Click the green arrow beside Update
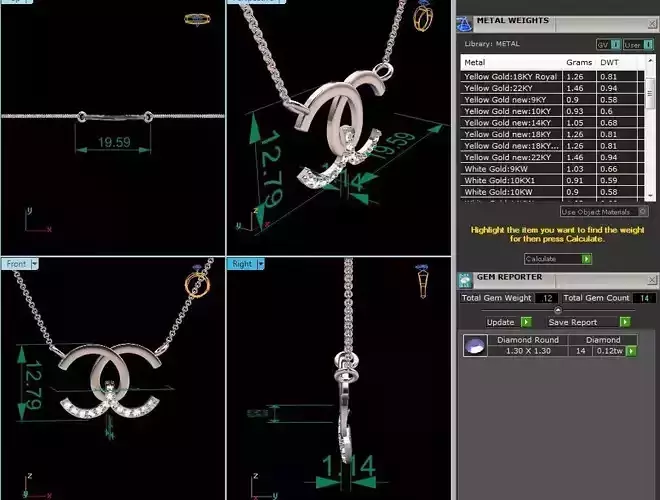 pyautogui.click(x=526, y=322)
